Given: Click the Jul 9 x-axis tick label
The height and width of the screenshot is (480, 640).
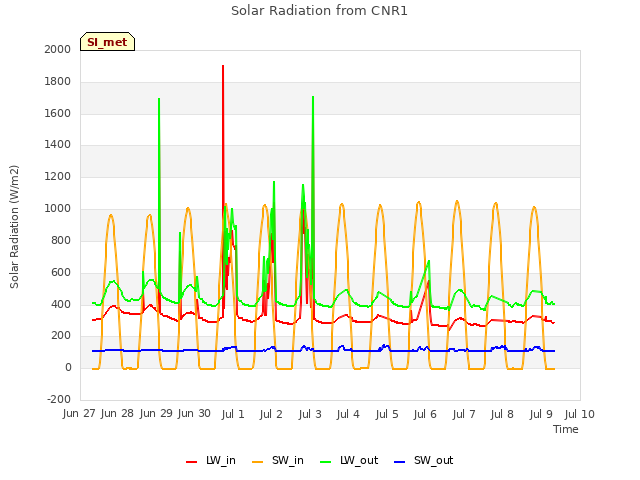Looking at the screenshot, I should 541,414.
